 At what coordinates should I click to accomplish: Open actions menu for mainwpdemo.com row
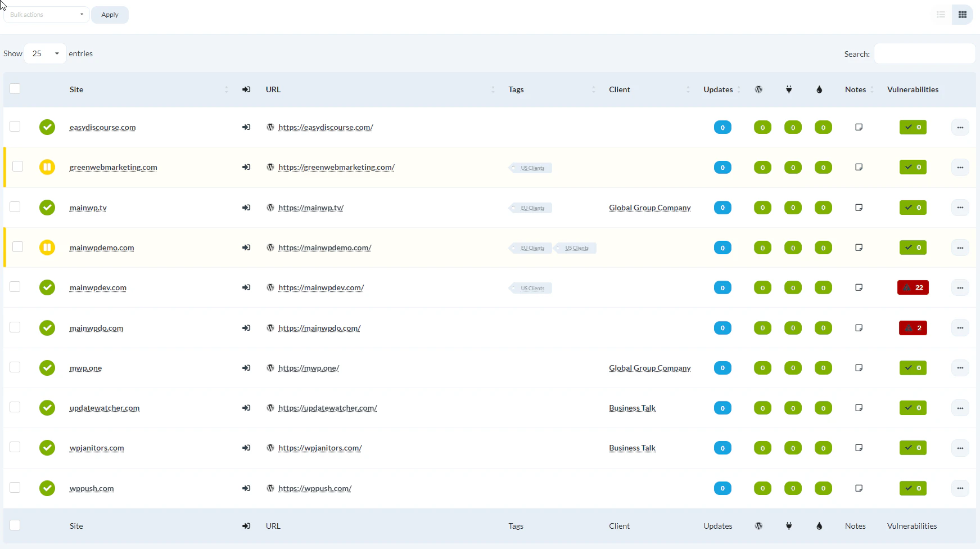point(960,247)
